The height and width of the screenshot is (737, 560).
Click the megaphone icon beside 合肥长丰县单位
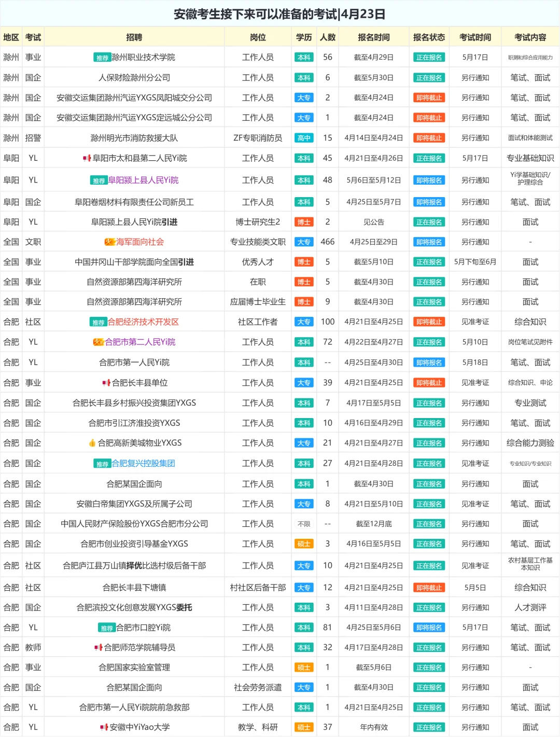coord(106,383)
